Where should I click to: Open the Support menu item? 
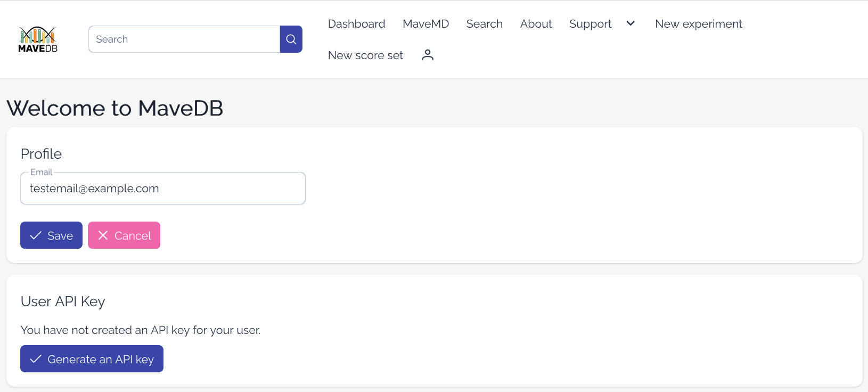[590, 24]
